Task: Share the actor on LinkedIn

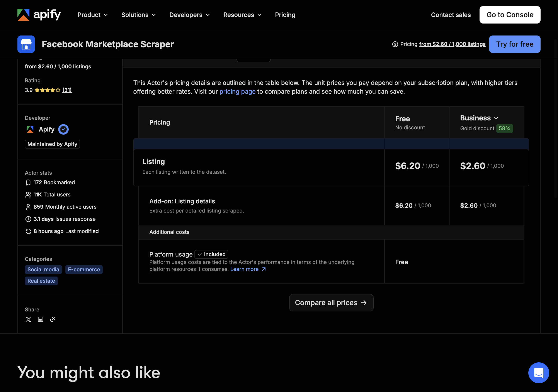Action: (x=40, y=319)
